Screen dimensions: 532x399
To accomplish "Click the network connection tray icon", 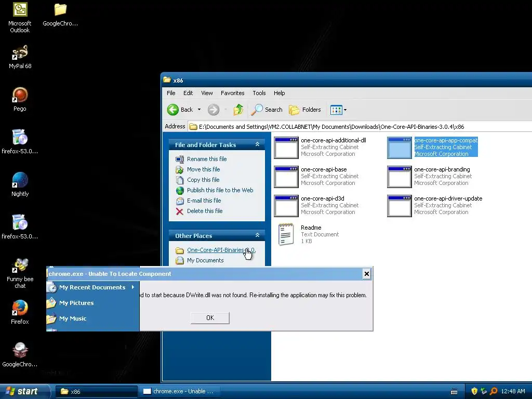I will 484,391.
